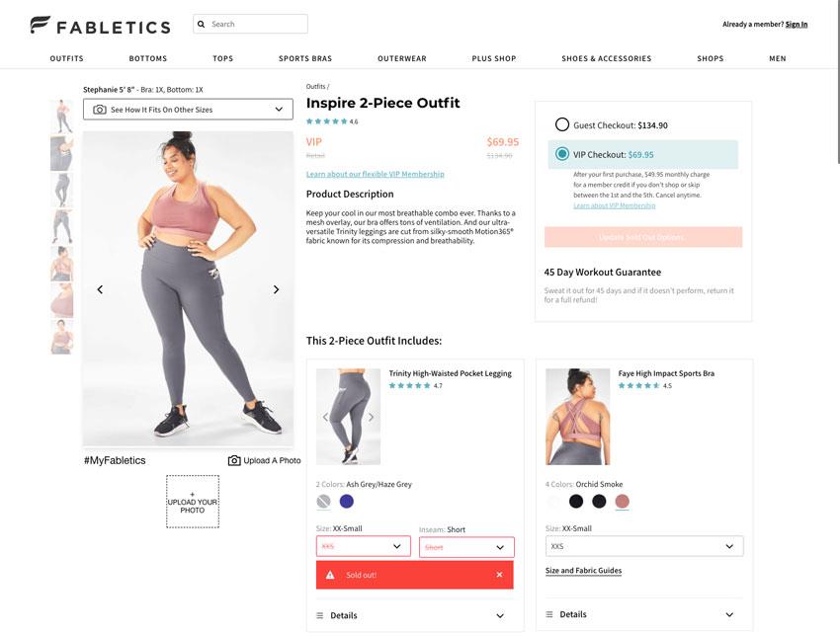
Task: Open SPORTS BRAS navigation menu
Action: click(x=305, y=58)
